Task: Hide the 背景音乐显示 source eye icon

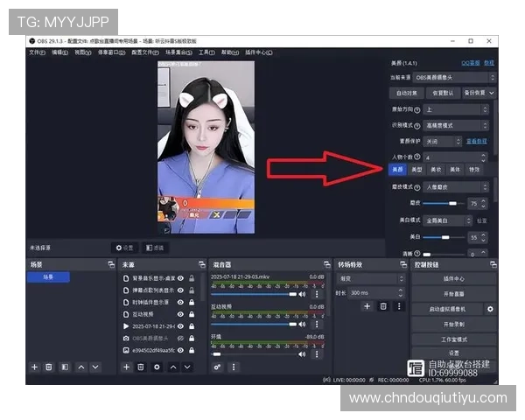Action: pyautogui.click(x=180, y=278)
